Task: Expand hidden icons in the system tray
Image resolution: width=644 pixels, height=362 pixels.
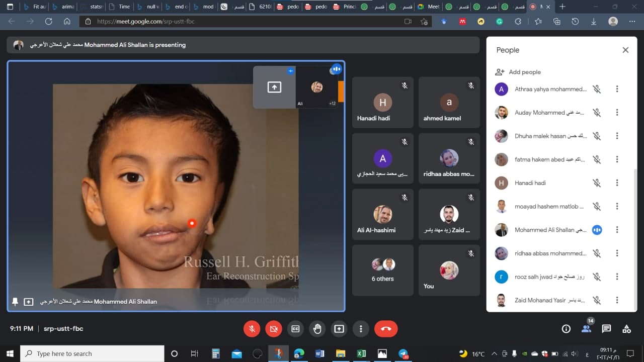Action: pyautogui.click(x=495, y=353)
